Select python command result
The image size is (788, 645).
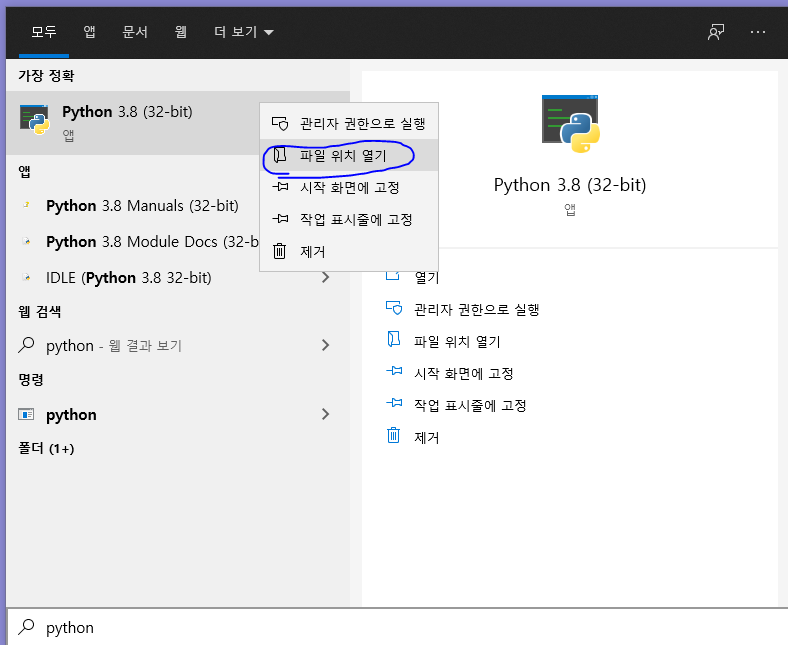178,415
